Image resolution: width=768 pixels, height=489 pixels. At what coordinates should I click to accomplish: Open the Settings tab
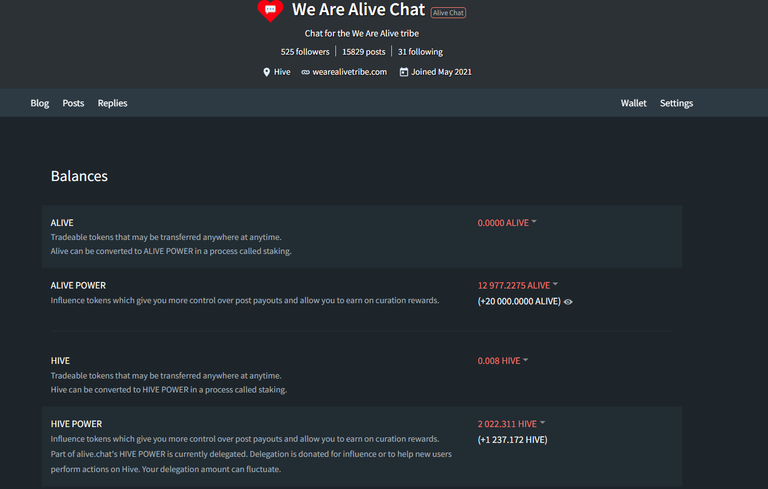[x=676, y=103]
